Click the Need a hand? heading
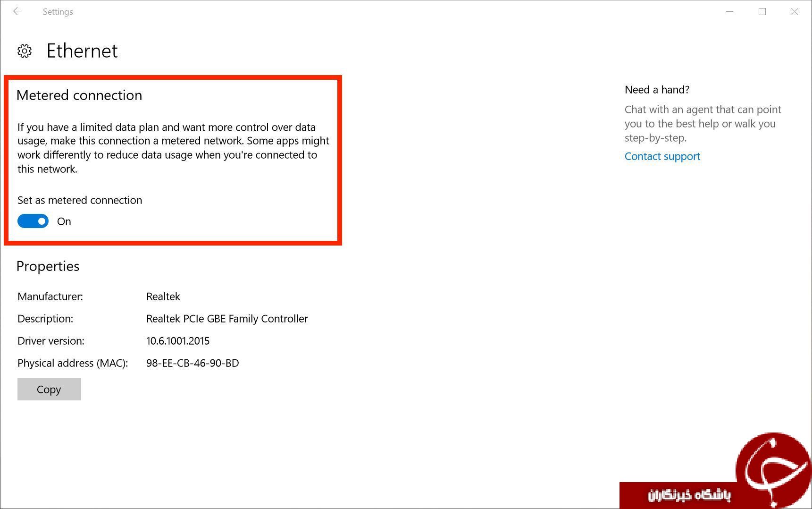Image resolution: width=812 pixels, height=509 pixels. point(657,90)
